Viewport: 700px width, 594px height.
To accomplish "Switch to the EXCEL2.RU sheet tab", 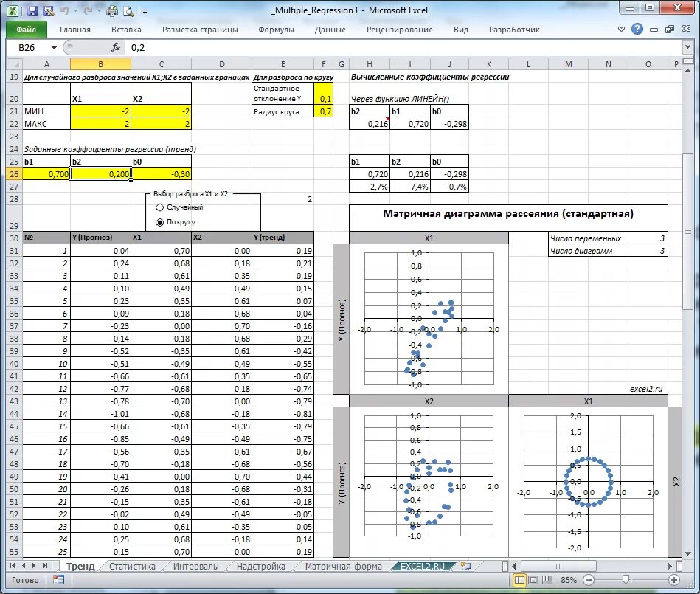I will coord(423,566).
